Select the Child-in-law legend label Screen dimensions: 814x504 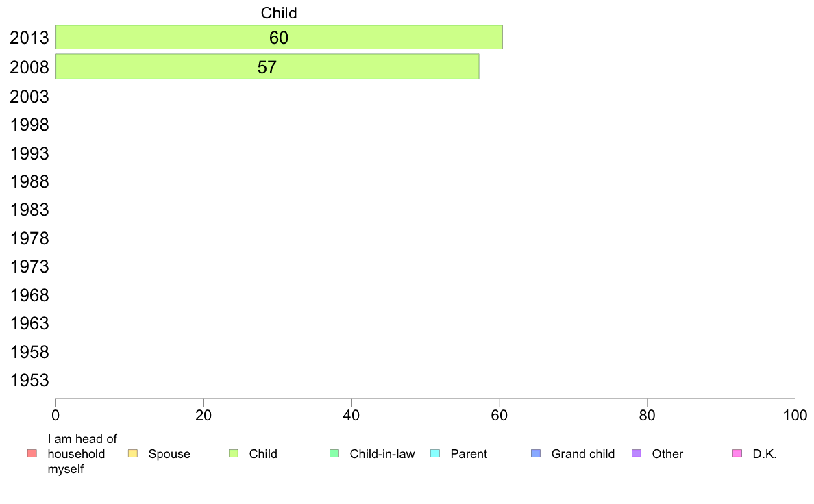tap(382, 454)
